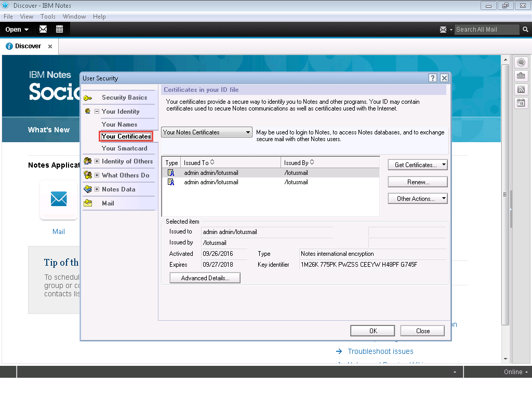This screenshot has height=398, width=532.
Task: Close the User Security dialog with X
Action: 444,78
